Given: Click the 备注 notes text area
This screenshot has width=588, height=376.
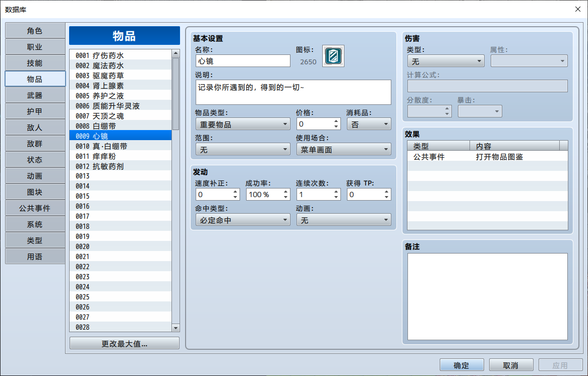Looking at the screenshot, I should [488, 296].
